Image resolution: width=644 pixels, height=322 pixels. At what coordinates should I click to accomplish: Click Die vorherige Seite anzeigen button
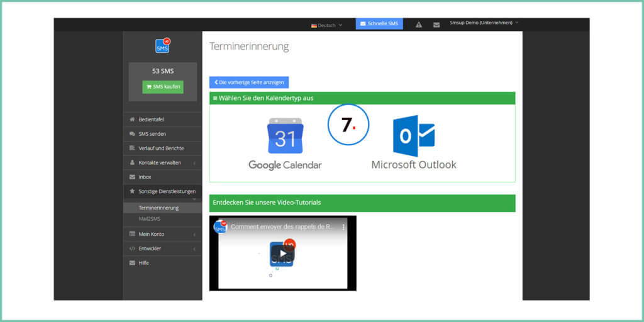coord(249,82)
